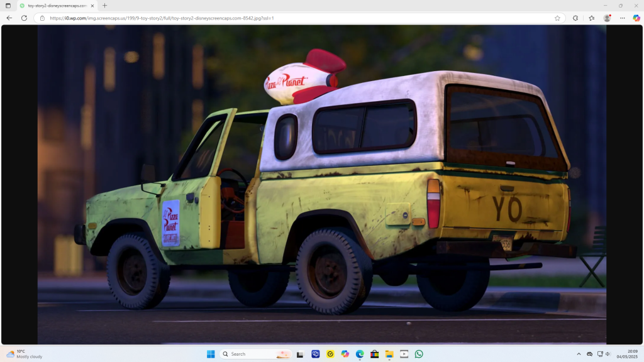The height and width of the screenshot is (362, 644).
Task: Open WhatsApp from the taskbar
Action: 419,354
